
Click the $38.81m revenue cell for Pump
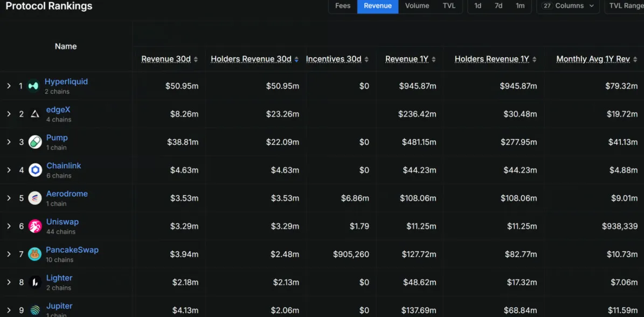point(183,142)
